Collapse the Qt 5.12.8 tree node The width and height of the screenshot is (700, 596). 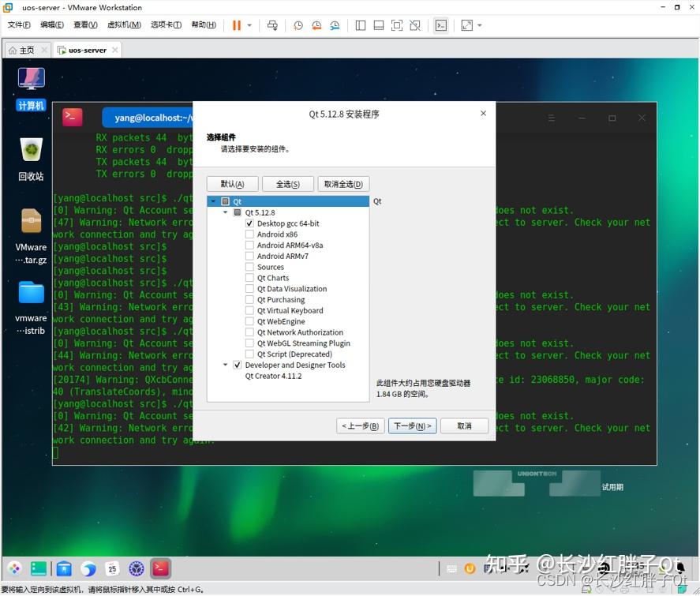(x=226, y=212)
